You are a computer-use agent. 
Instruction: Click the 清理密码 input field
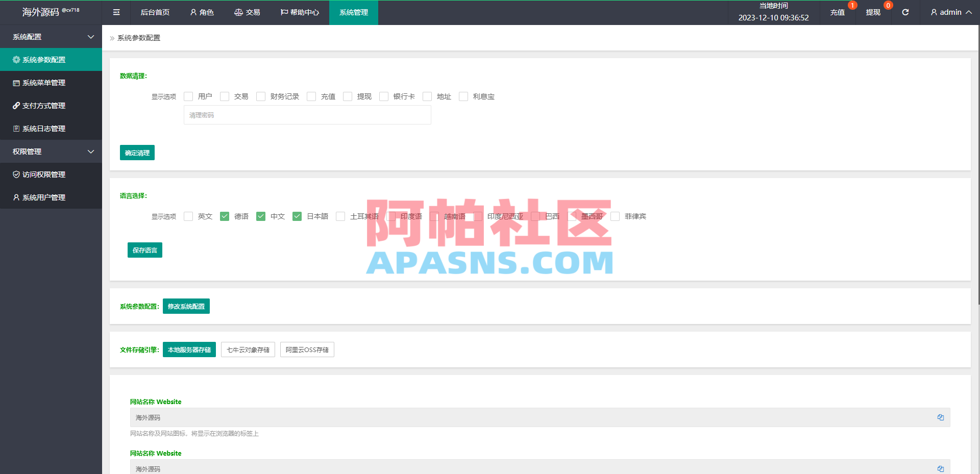(x=307, y=115)
